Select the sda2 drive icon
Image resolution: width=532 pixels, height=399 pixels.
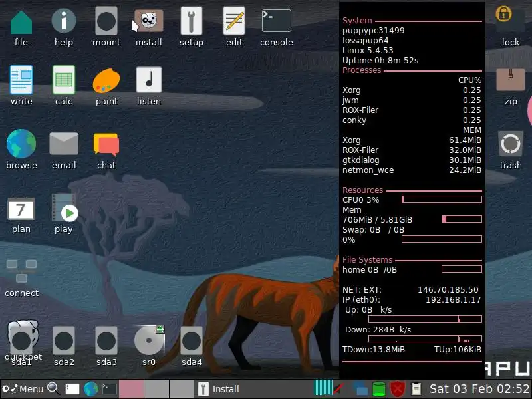click(x=64, y=341)
